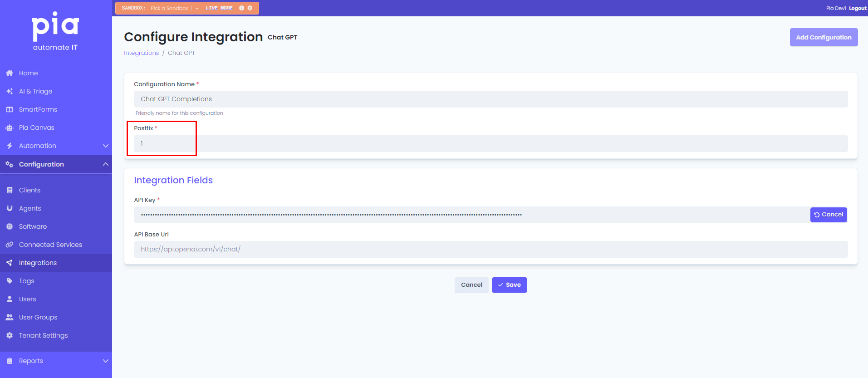
Task: Click the Configuration gears icon
Action: 10,164
